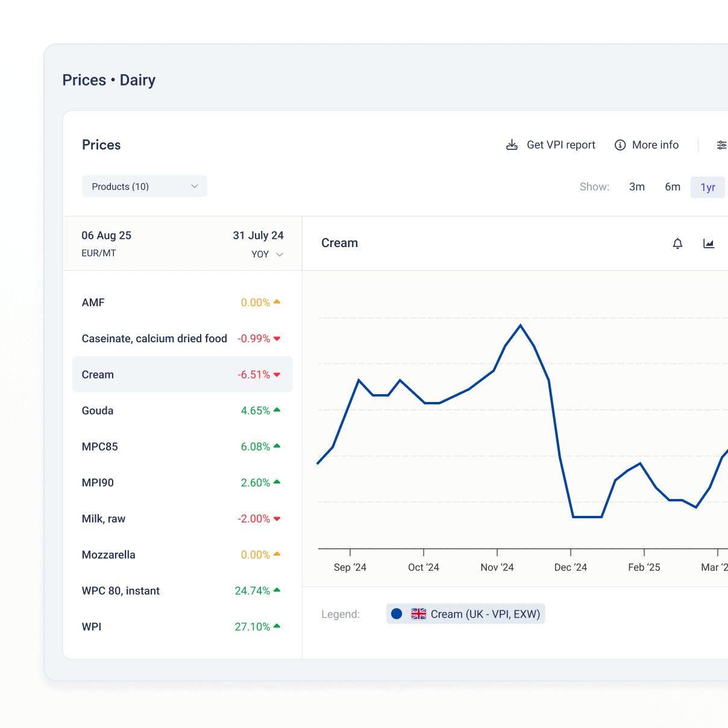
Task: Select the 6m time range
Action: [672, 187]
